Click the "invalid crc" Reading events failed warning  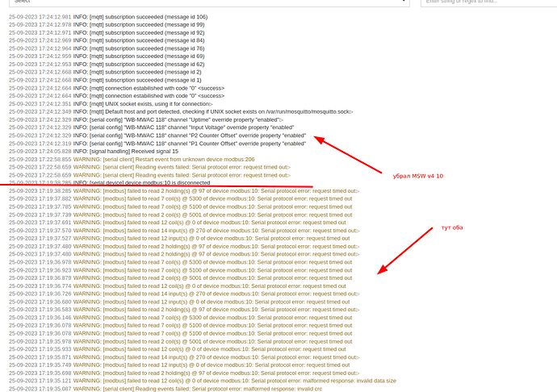[165, 389]
